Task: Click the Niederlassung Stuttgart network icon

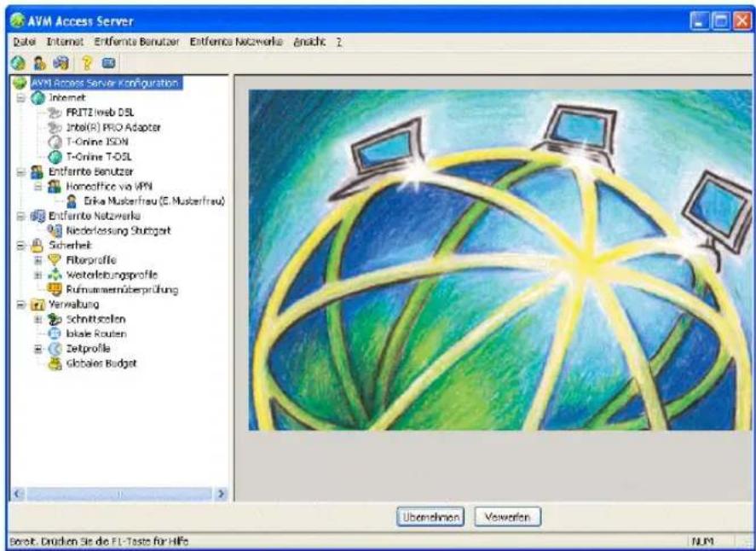Action: point(55,230)
